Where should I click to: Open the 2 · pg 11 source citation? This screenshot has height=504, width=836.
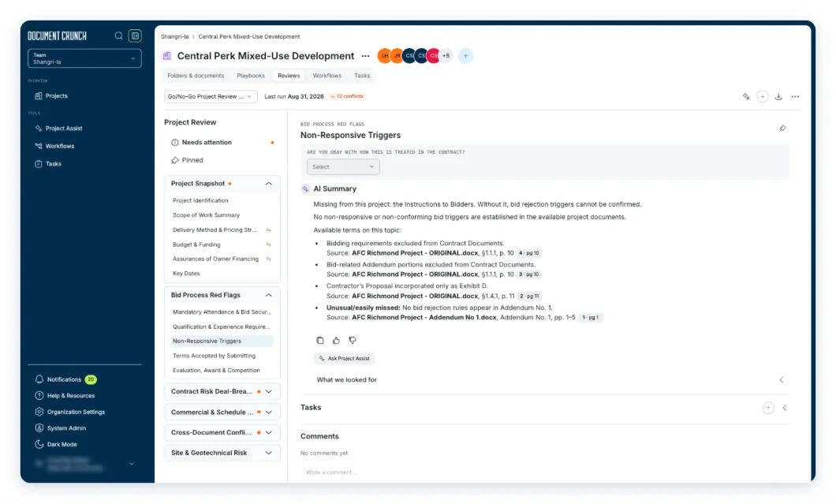click(x=529, y=297)
